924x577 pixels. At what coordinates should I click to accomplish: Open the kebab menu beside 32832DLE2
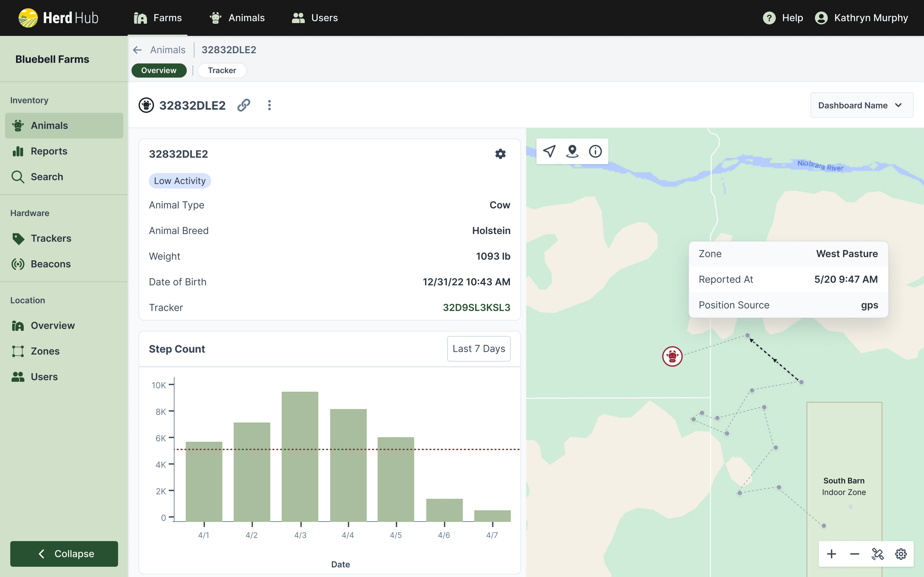tap(270, 105)
